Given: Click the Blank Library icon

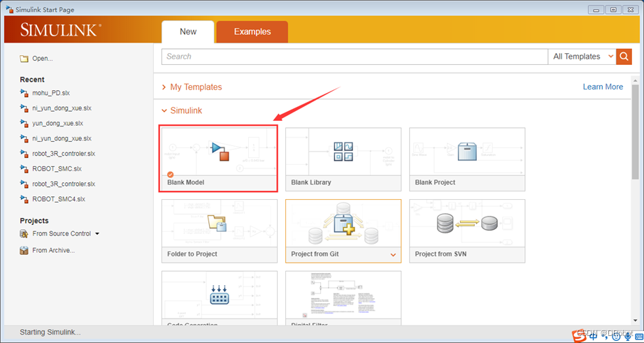Looking at the screenshot, I should [x=343, y=152].
